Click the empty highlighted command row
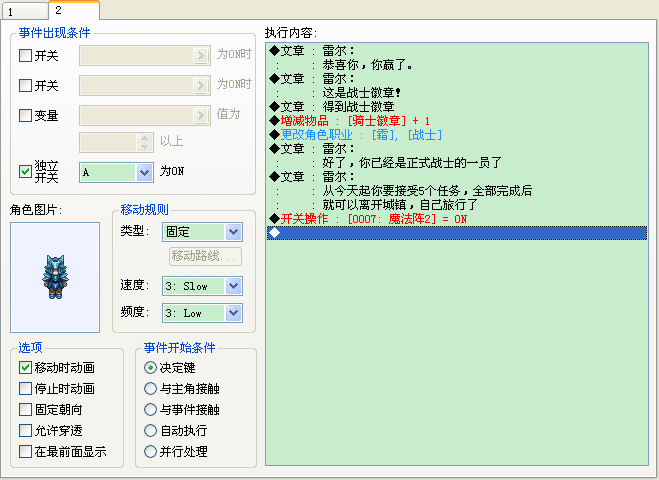The width and height of the screenshot is (659, 480). coord(457,233)
